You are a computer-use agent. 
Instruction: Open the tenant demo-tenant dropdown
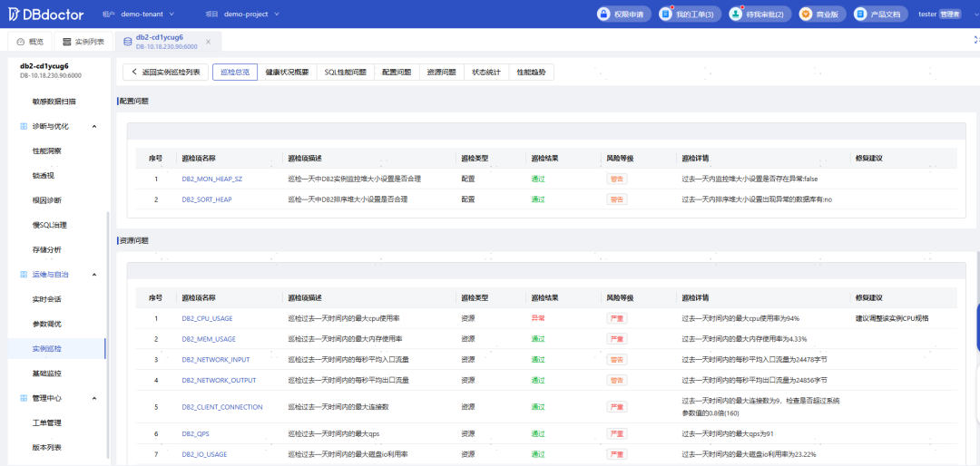pyautogui.click(x=148, y=14)
